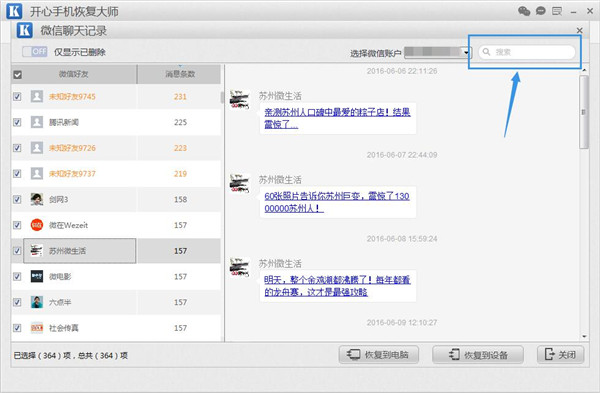The height and width of the screenshot is (393, 600).
Task: Click the search input field
Action: point(527,52)
